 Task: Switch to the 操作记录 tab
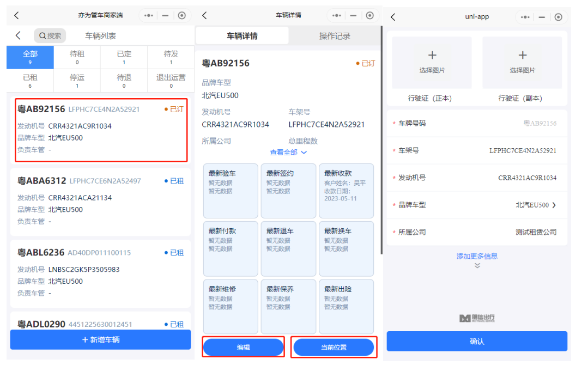coord(335,36)
